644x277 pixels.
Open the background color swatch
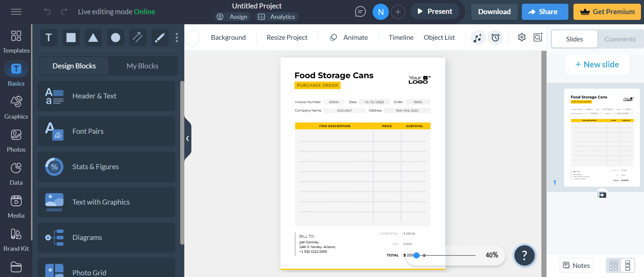point(192,37)
